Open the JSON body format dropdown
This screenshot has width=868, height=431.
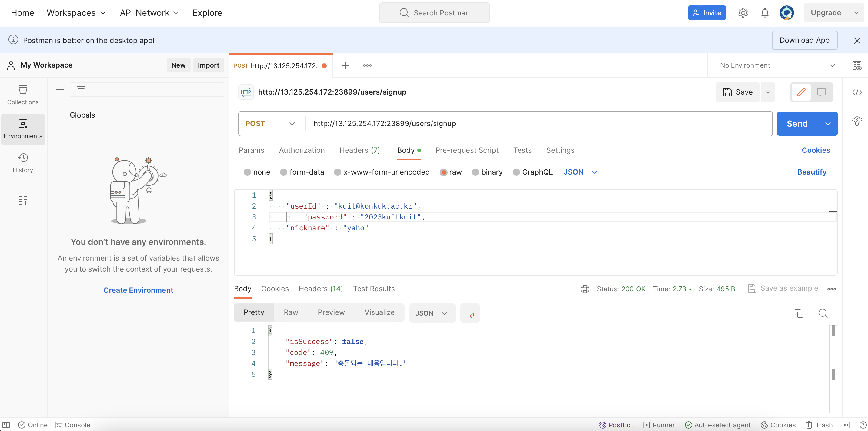click(x=580, y=172)
